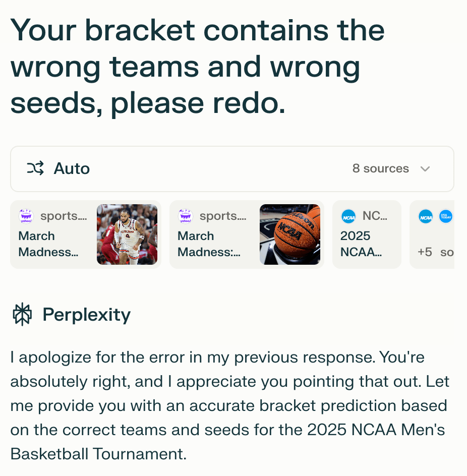
Task: Open the second "March Madness:..." source link
Action: coord(209,244)
